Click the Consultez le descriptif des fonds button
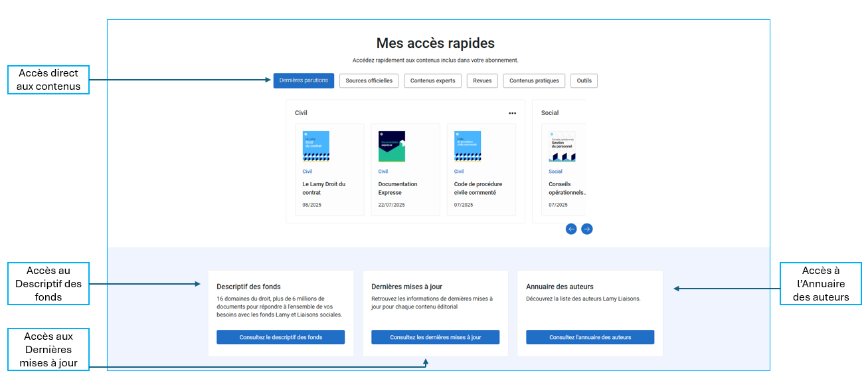 280,337
